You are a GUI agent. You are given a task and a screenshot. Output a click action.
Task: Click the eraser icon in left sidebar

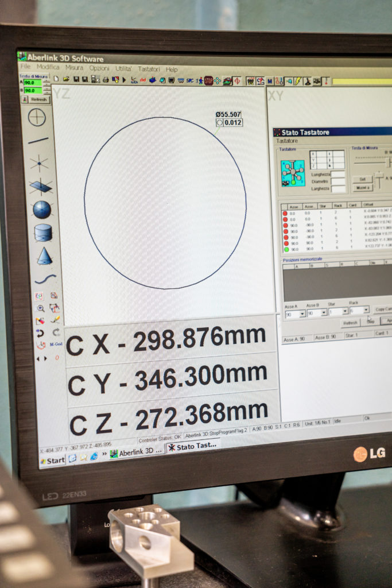click(40, 321)
